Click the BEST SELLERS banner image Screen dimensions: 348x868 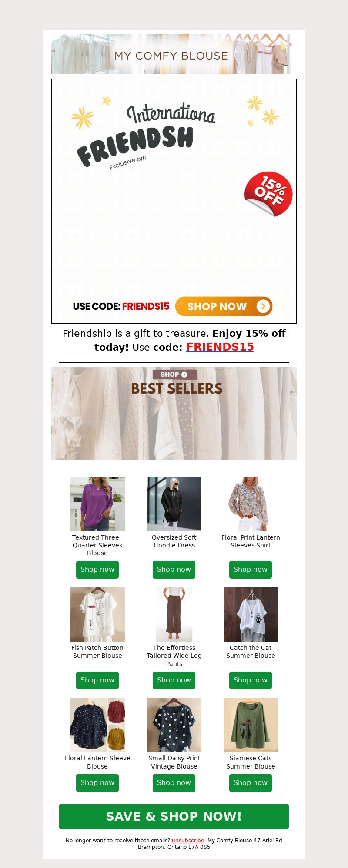click(x=174, y=413)
